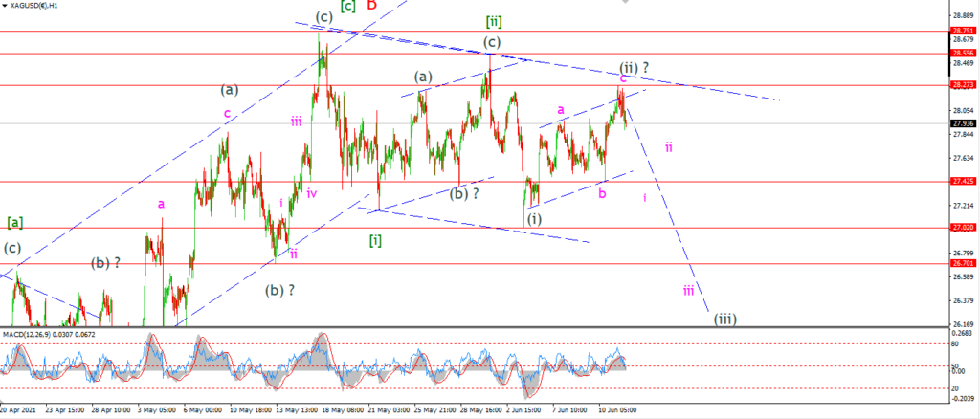Select the red 28.556 price level label
The height and width of the screenshot is (419, 980).
960,54
